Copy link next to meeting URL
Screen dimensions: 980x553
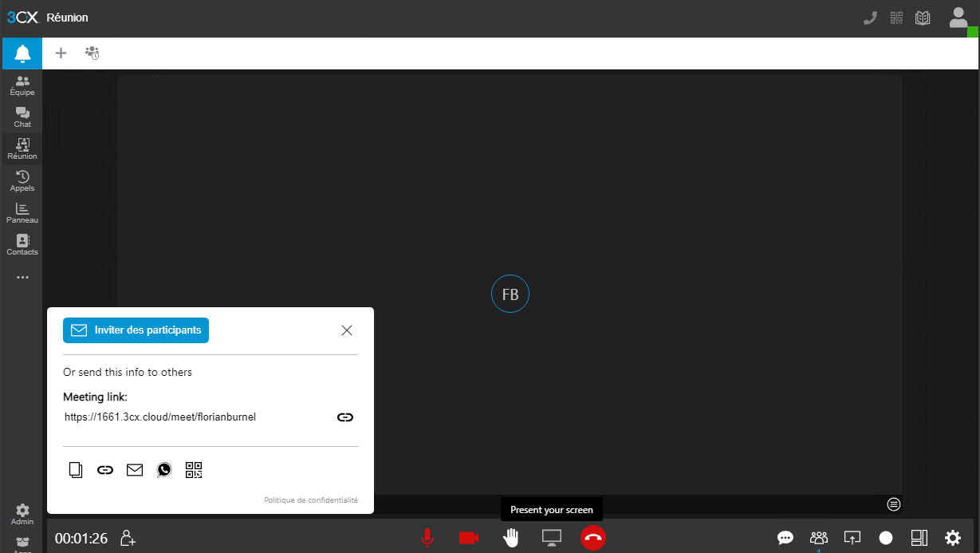pyautogui.click(x=344, y=417)
